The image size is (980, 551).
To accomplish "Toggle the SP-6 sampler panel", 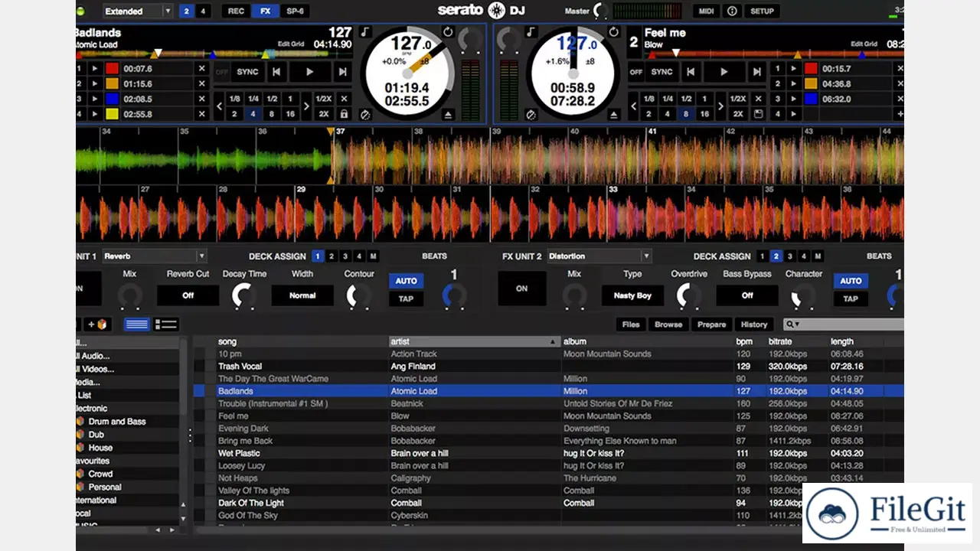I will 295,11.
